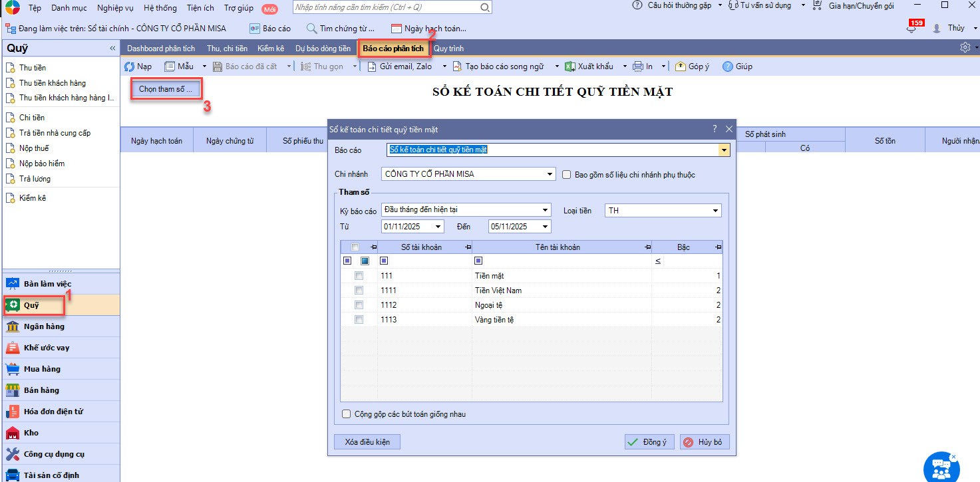Click the Xuất khẩu Excel export icon
The image size is (980, 482).
coord(570,66)
